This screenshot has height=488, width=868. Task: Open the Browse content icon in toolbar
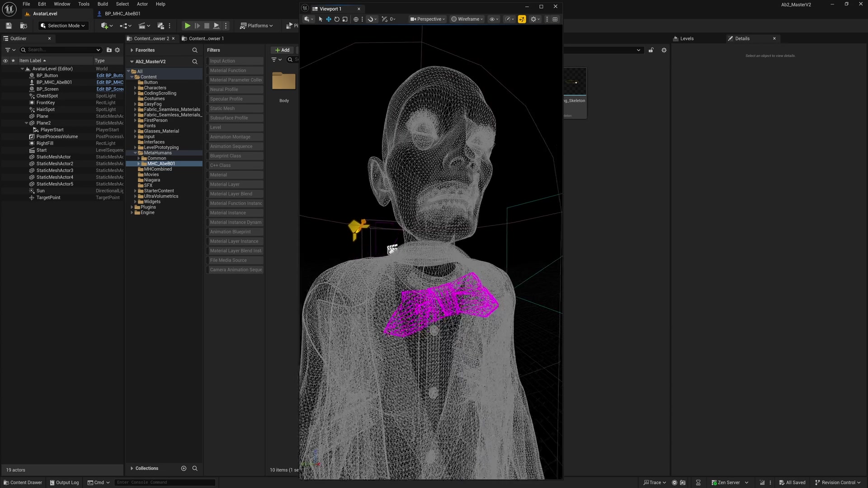coord(24,26)
